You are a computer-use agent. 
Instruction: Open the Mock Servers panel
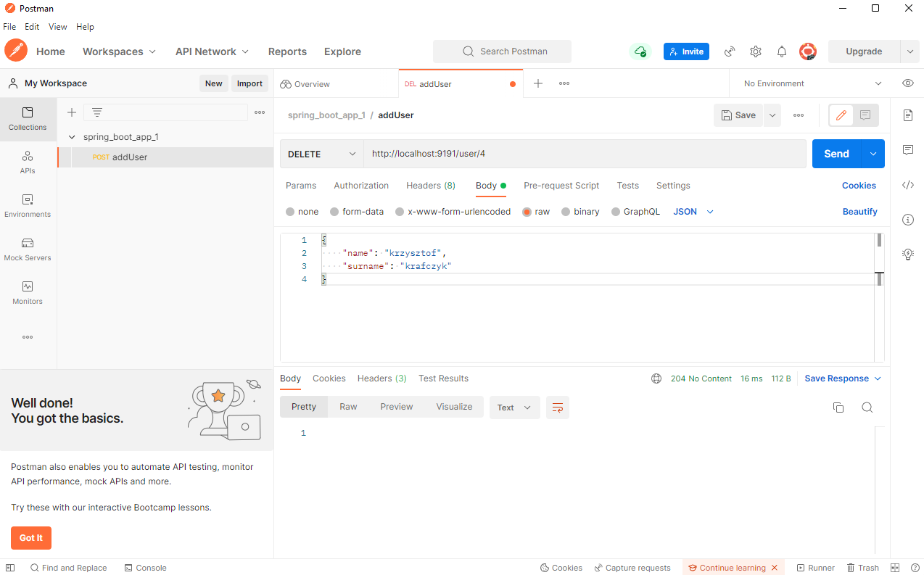pyautogui.click(x=28, y=249)
